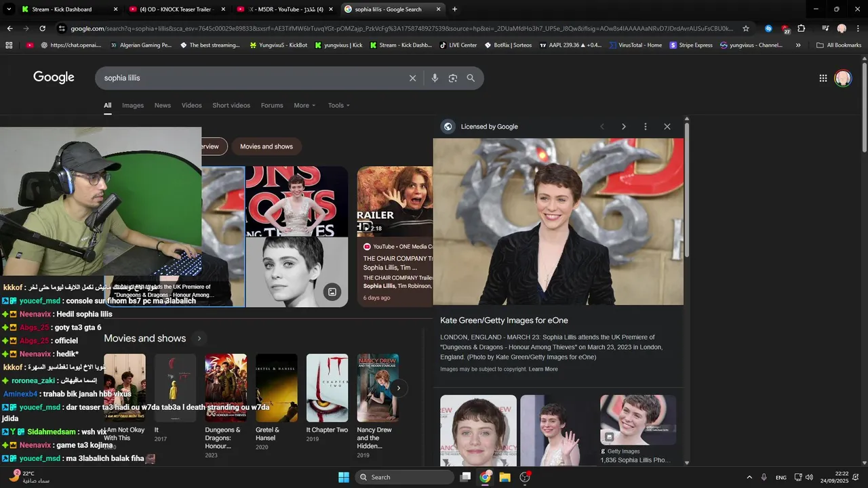The image size is (868, 488).
Task: Open the Nancy Drew movie card
Action: pyautogui.click(x=378, y=407)
